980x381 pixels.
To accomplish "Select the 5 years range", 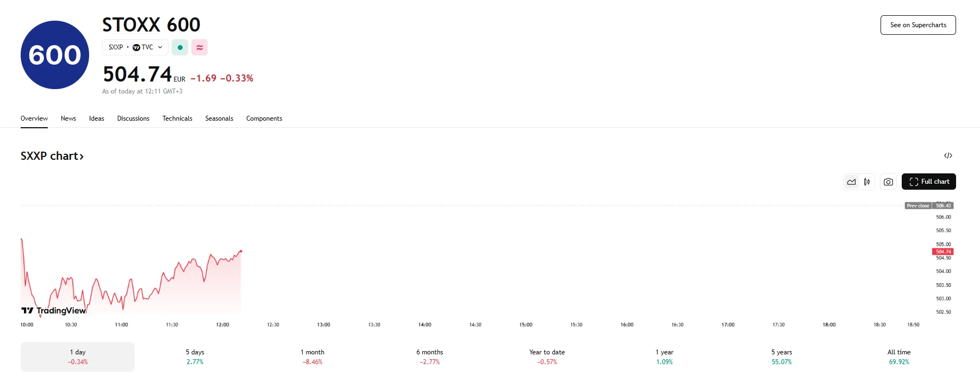I will pos(782,357).
